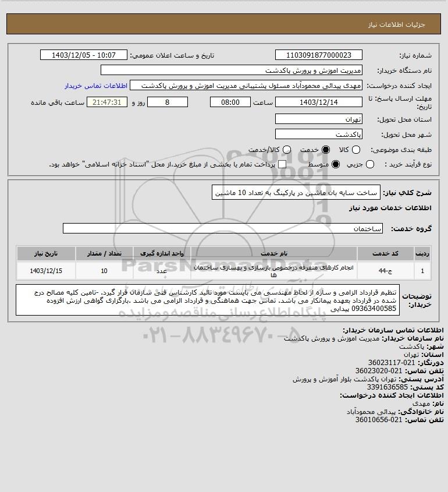448x492 pixels.
Task: Click the نام خدمت column header
Action: click(273, 253)
